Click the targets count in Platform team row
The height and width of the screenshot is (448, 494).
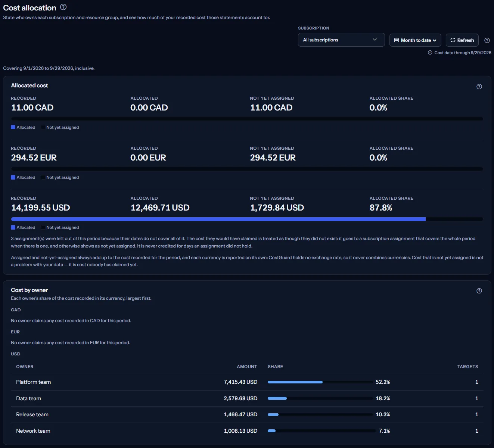pyautogui.click(x=476, y=382)
